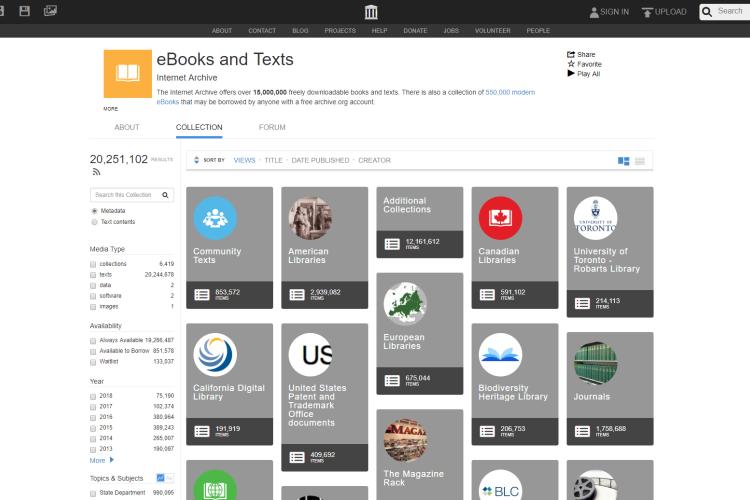This screenshot has width=750, height=500.
Task: Open the Magazine Rack thumbnail
Action: [405, 440]
